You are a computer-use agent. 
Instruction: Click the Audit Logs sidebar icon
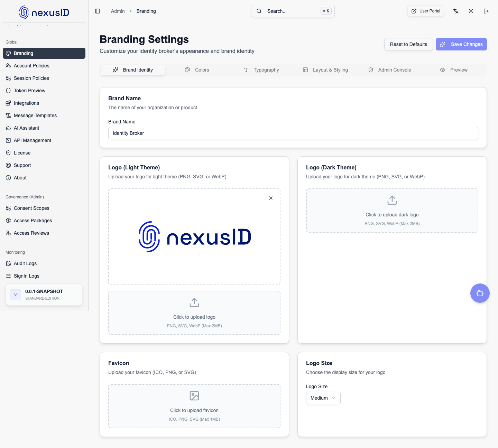point(8,263)
